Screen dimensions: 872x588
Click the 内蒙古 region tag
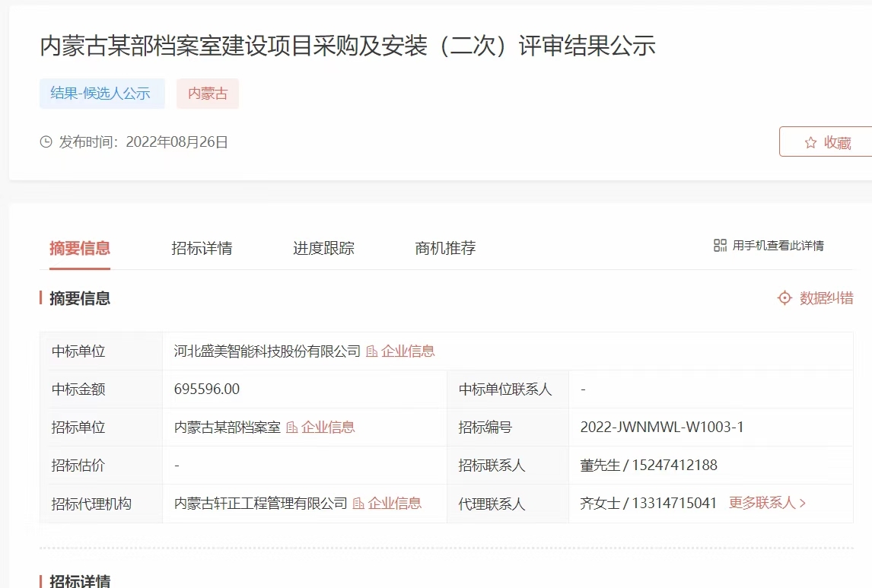coord(208,94)
